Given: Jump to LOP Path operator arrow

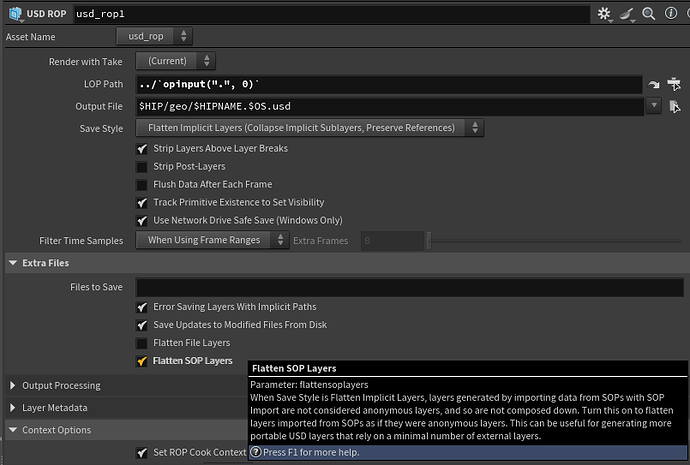Looking at the screenshot, I should [x=655, y=85].
